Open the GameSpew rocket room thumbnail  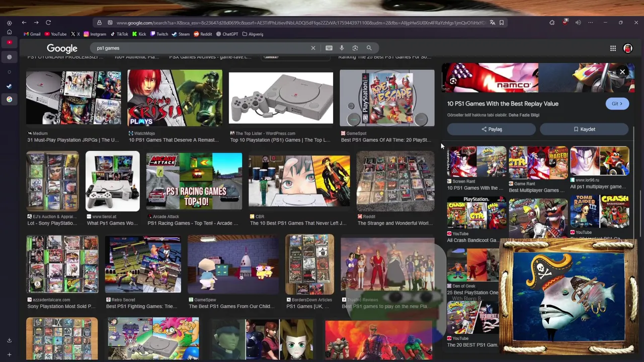coord(233,264)
